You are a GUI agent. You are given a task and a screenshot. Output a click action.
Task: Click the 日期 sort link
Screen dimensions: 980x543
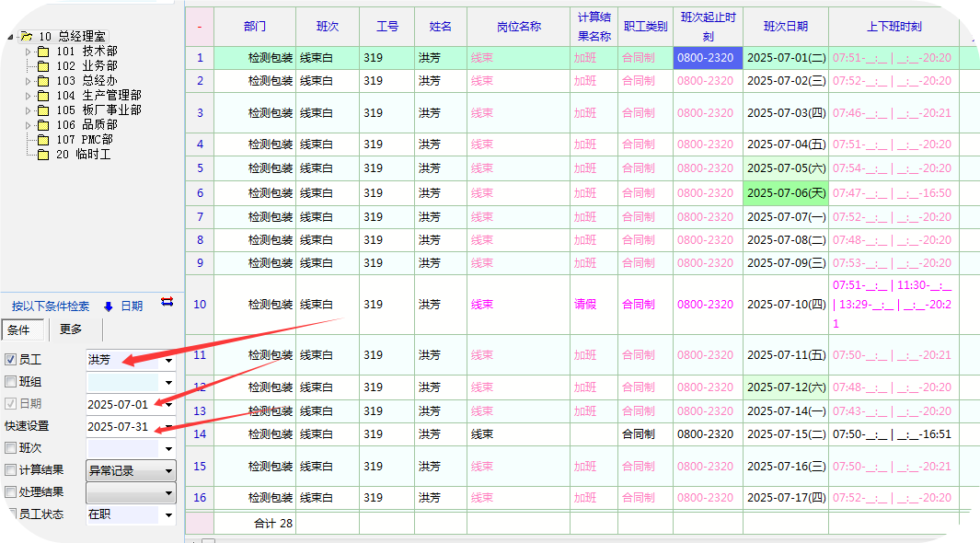(x=132, y=306)
